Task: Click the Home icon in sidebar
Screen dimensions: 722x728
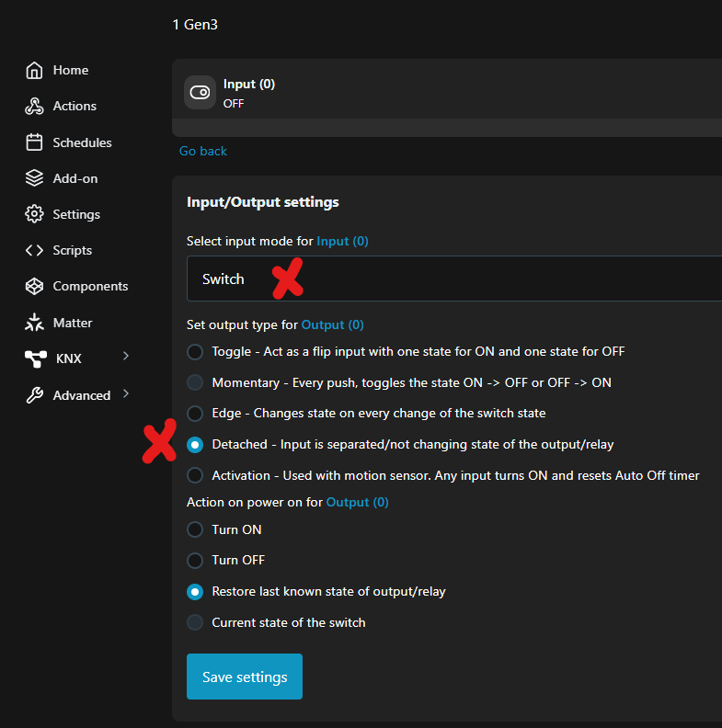Action: tap(34, 71)
